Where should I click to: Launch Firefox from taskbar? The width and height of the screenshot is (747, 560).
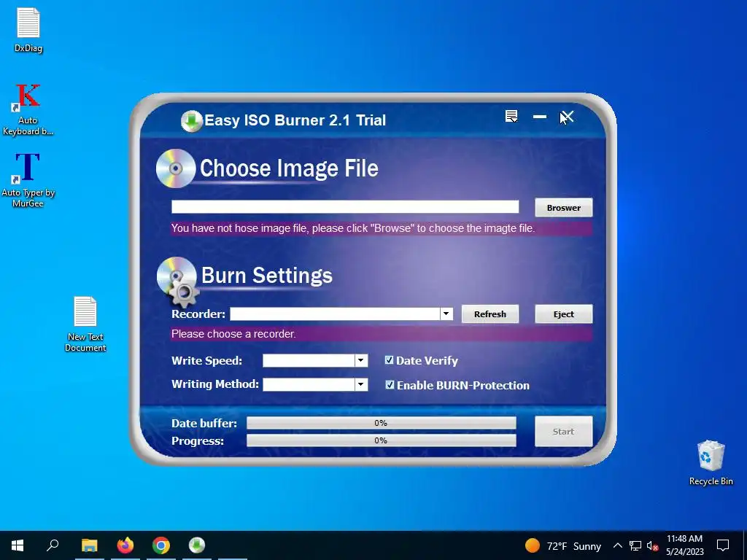125,545
